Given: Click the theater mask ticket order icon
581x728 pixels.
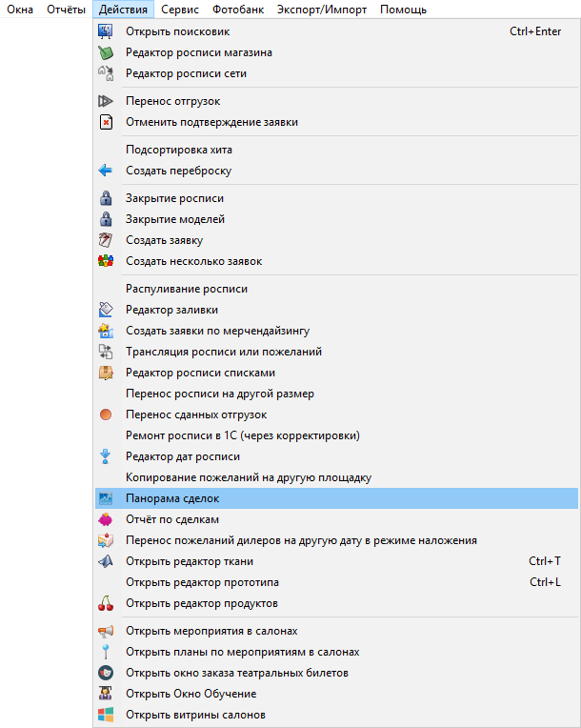Looking at the screenshot, I should [106, 673].
